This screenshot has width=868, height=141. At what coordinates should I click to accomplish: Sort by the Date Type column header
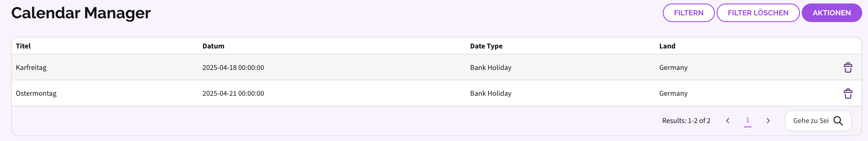(486, 46)
